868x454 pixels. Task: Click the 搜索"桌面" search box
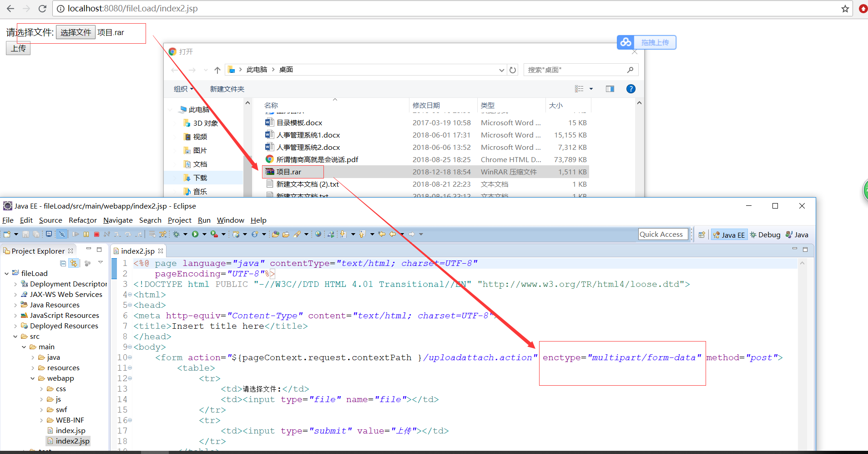click(581, 70)
